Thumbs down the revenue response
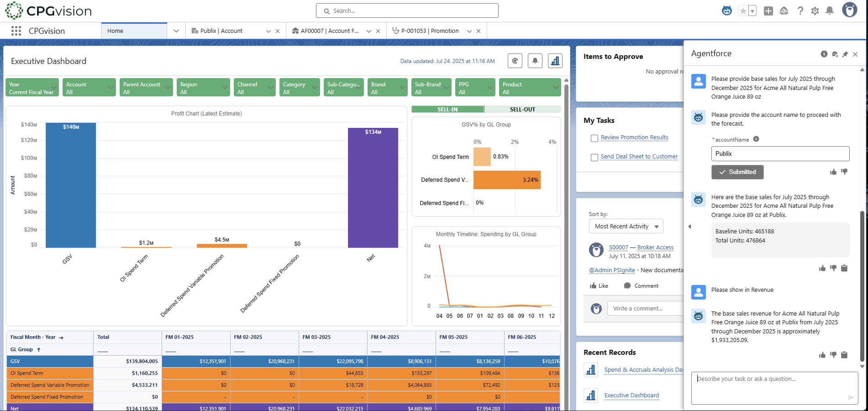The width and height of the screenshot is (868, 411). (833, 355)
